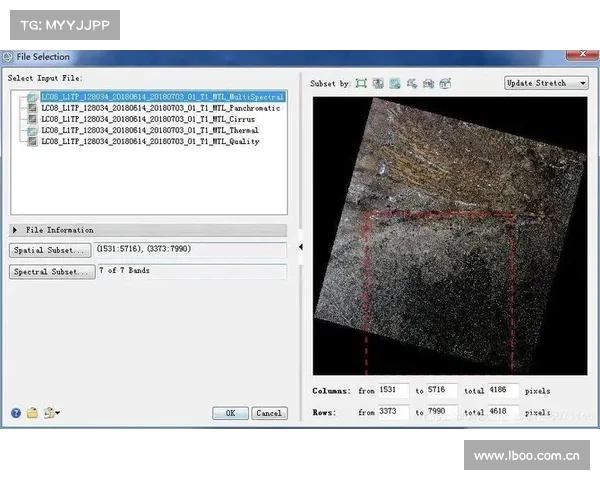Open the dropdown icon next to the folder
Image resolution: width=600 pixels, height=480 pixels.
pos(51,413)
